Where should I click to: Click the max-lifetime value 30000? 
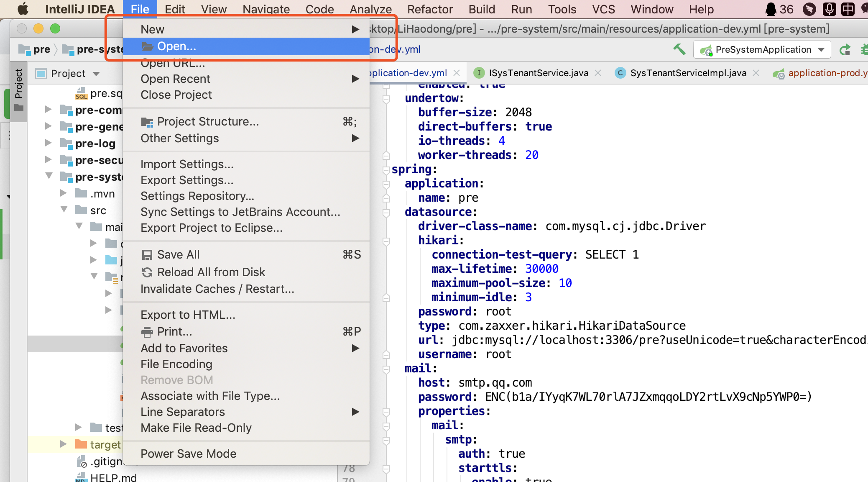(541, 269)
